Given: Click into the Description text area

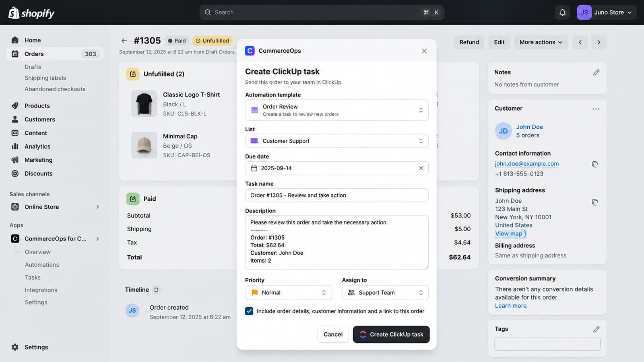Looking at the screenshot, I should [336, 243].
